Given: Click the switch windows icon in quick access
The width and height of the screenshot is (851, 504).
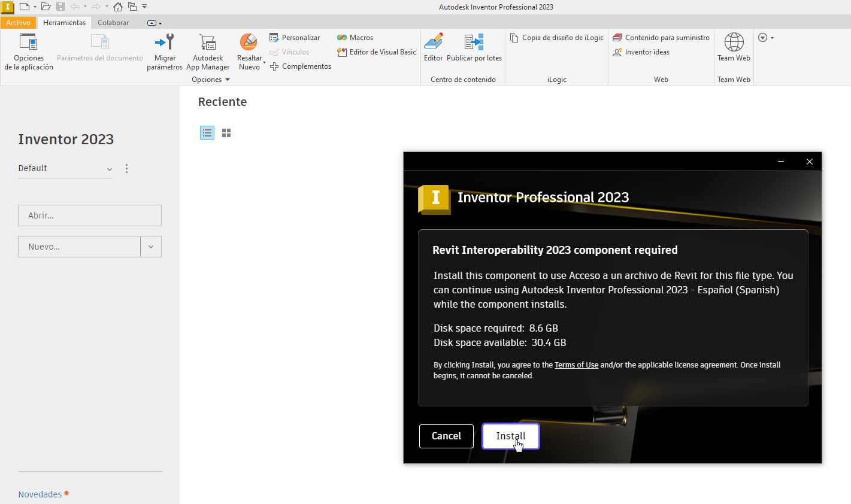Looking at the screenshot, I should (x=132, y=7).
